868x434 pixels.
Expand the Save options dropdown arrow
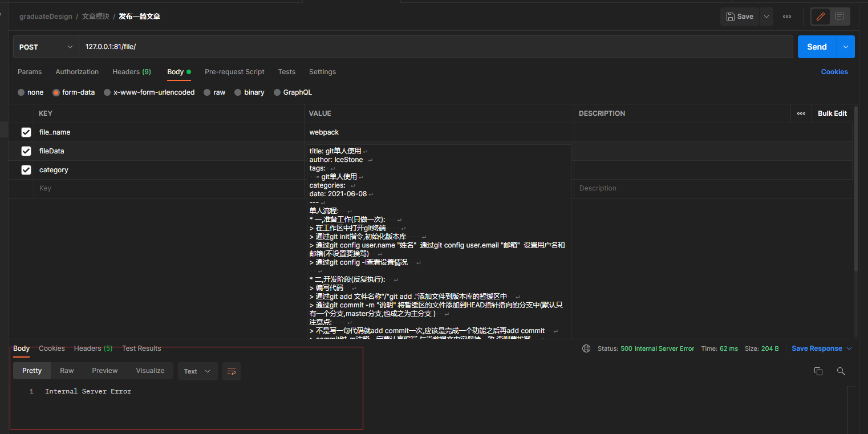(766, 17)
